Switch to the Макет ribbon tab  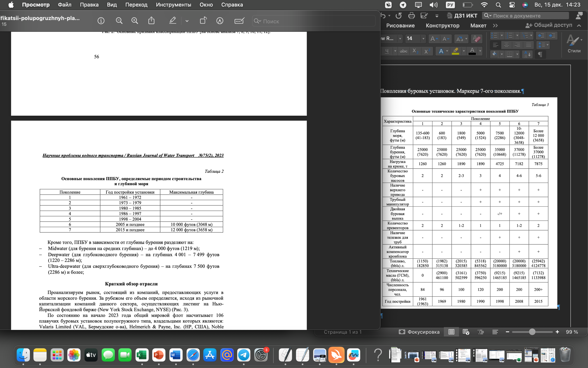coord(478,26)
